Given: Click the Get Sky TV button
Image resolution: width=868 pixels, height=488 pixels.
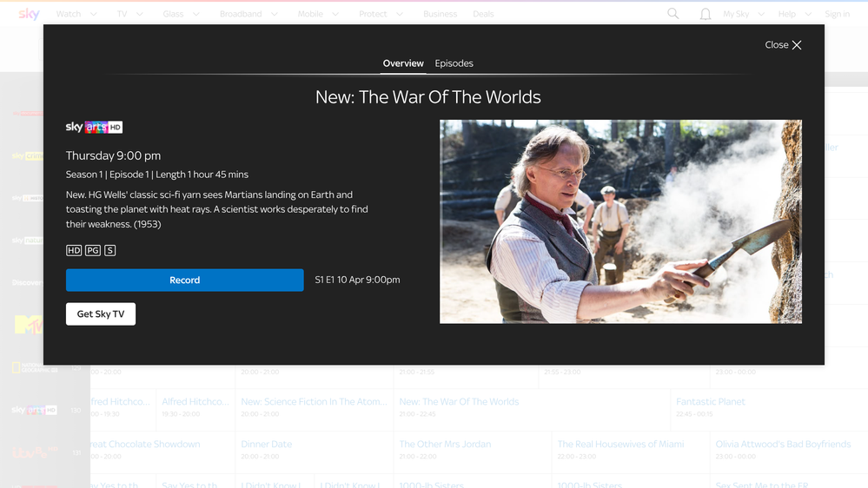Looking at the screenshot, I should coord(101,313).
